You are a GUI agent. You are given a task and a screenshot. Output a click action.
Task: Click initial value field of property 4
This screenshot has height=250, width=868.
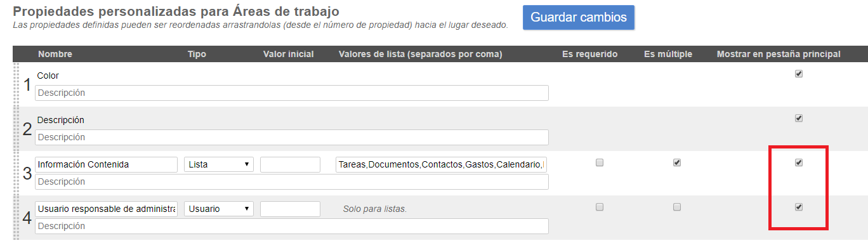(290, 209)
